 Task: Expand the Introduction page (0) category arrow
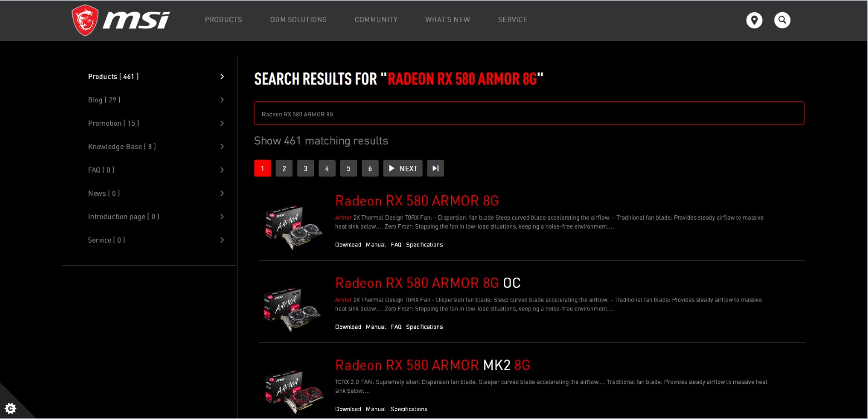point(222,216)
